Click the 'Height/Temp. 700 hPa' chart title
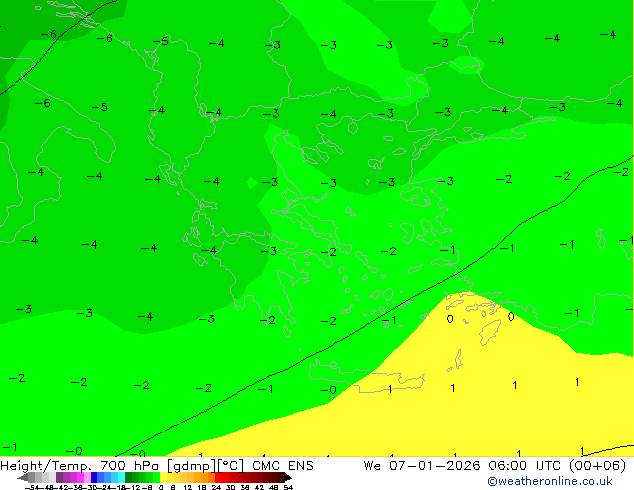 point(81,466)
